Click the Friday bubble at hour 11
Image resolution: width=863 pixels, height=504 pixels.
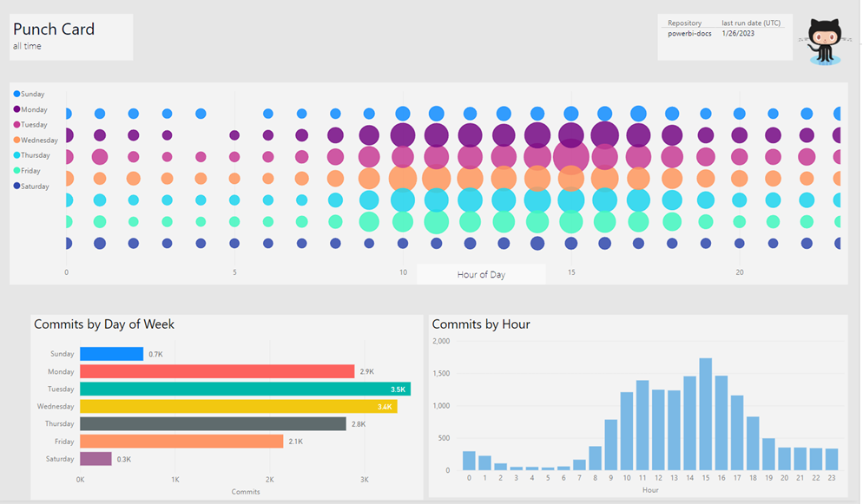(437, 221)
